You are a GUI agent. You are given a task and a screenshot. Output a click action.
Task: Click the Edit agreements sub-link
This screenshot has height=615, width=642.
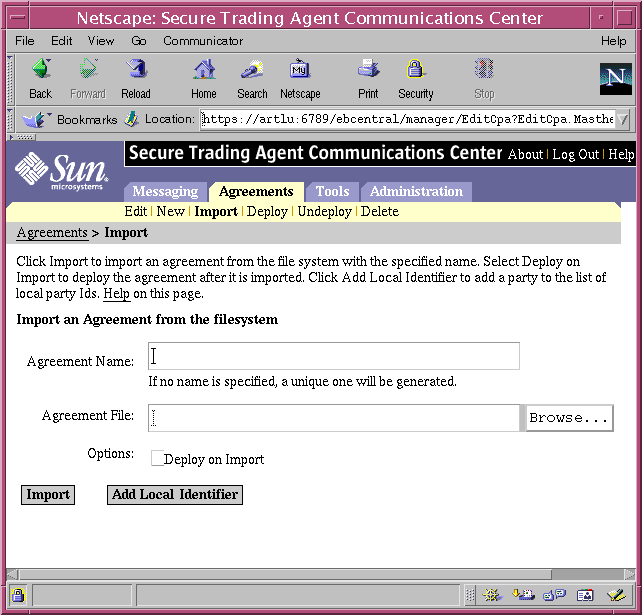(136, 211)
